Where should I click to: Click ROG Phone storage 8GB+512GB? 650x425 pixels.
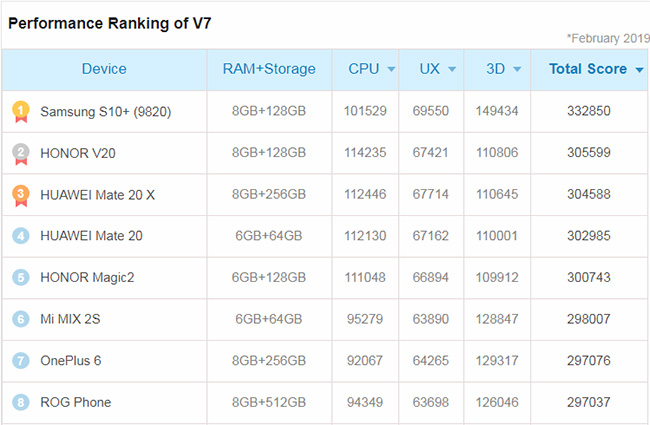(x=269, y=402)
